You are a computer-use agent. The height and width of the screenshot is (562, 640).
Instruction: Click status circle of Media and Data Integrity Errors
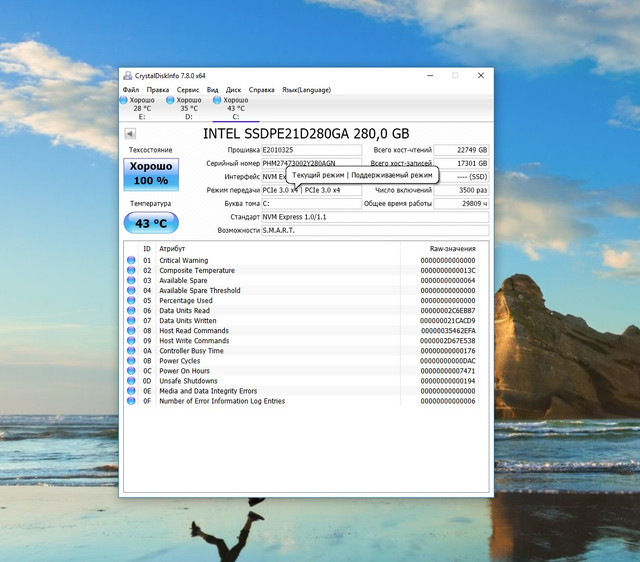tap(131, 391)
